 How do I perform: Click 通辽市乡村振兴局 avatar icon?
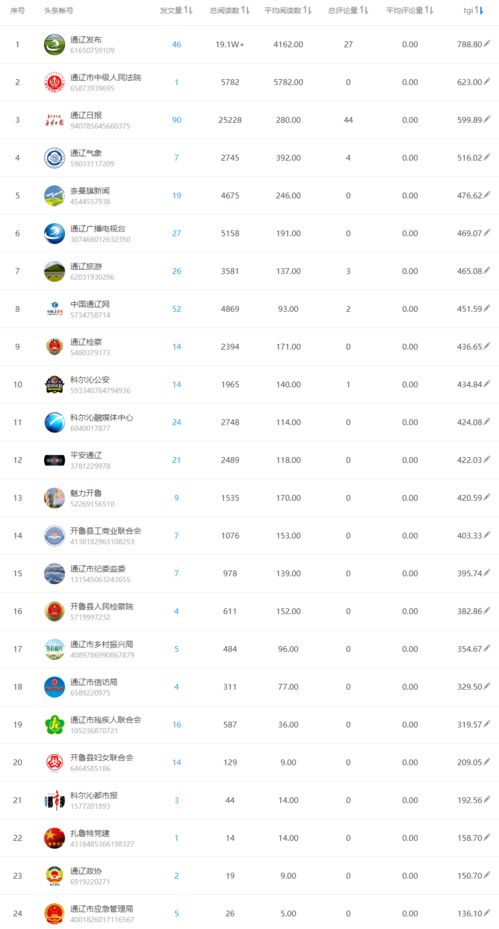pyautogui.click(x=55, y=649)
